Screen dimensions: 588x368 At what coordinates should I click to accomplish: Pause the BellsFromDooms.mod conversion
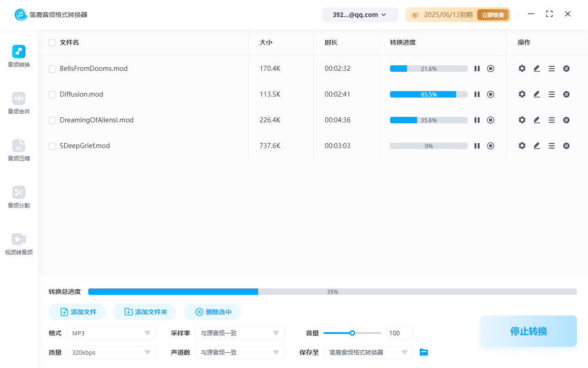point(477,69)
